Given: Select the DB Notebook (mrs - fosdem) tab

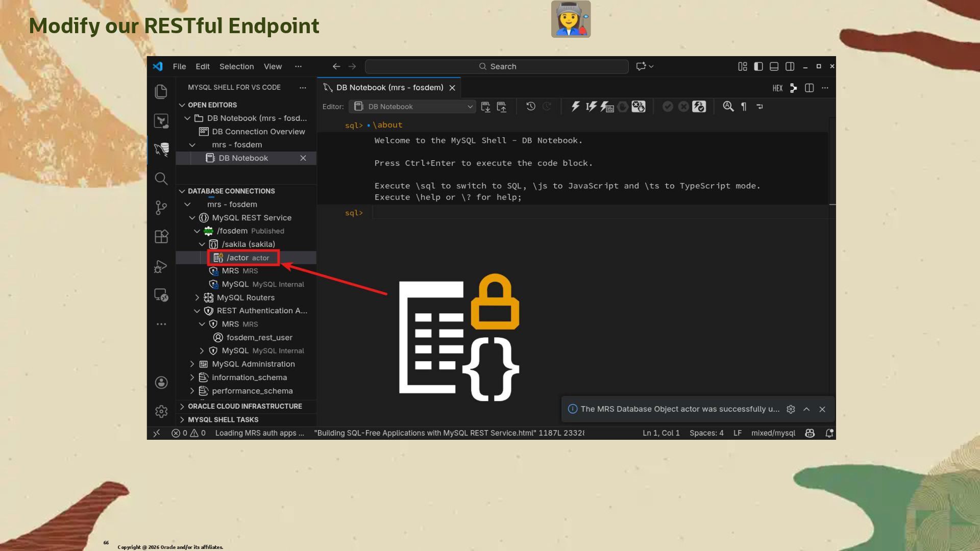Looking at the screenshot, I should click(389, 88).
